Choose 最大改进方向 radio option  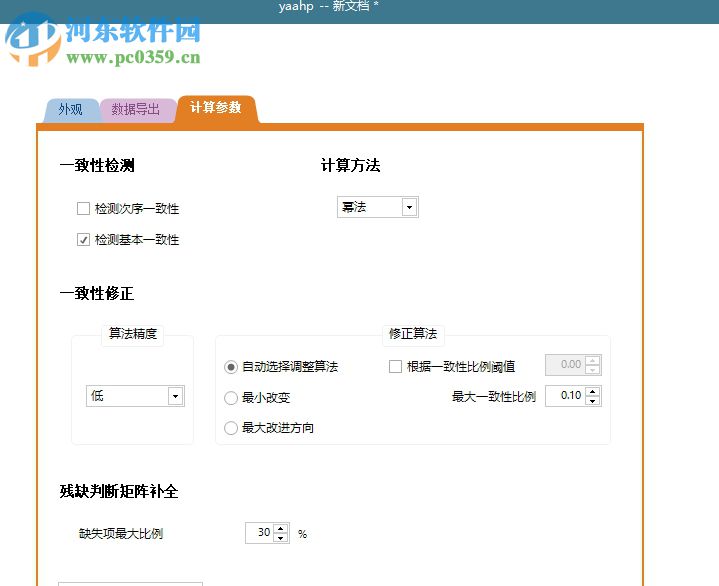(x=231, y=428)
